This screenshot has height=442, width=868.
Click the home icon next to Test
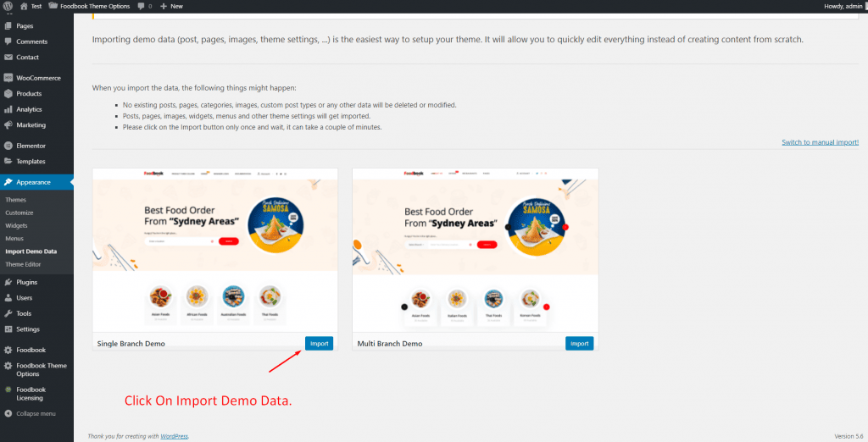pos(24,6)
